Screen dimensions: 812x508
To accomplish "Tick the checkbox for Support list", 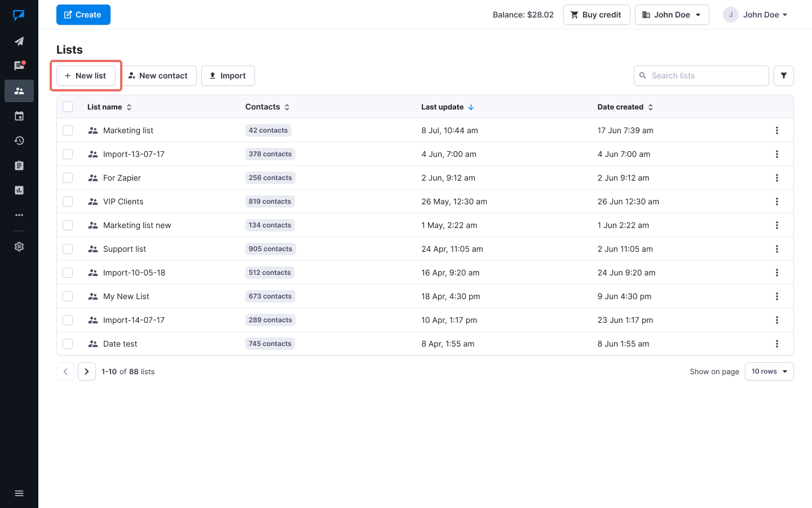I will 68,249.
